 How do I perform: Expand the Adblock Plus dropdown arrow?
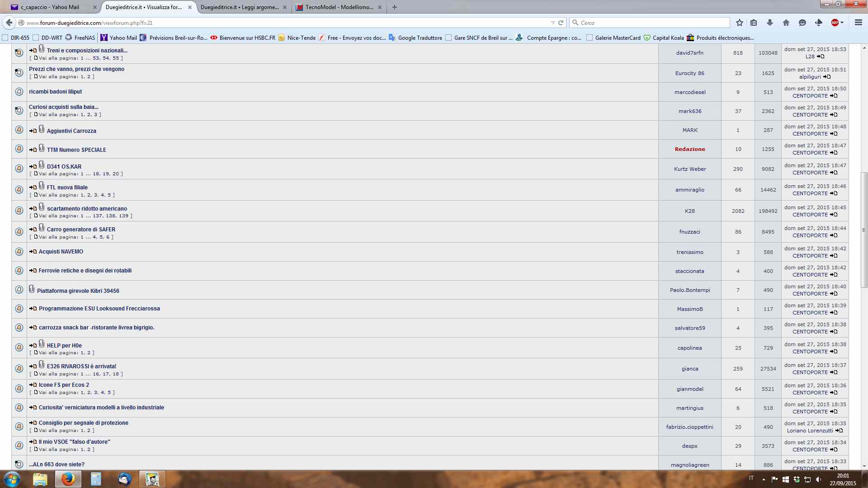pyautogui.click(x=842, y=23)
